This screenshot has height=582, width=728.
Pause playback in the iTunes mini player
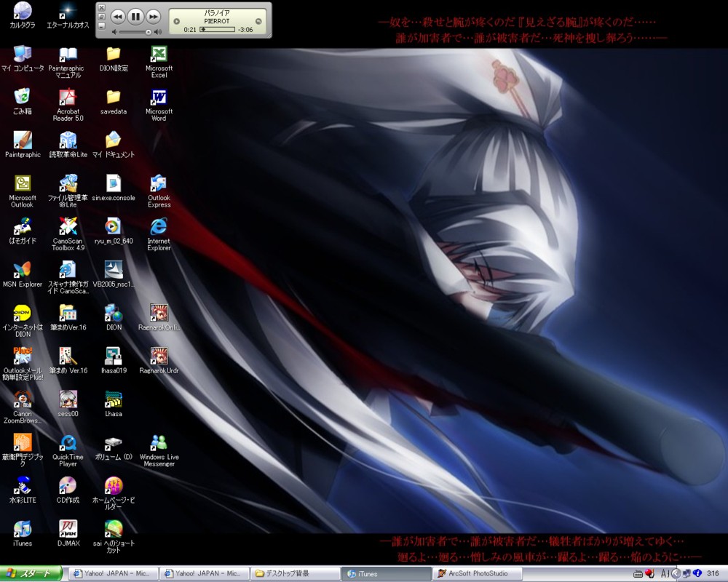tap(135, 17)
